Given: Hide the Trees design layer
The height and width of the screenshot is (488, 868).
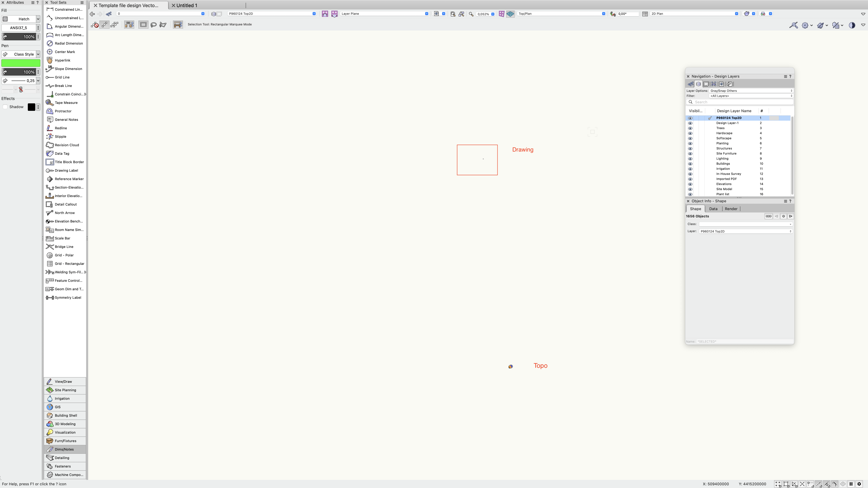Looking at the screenshot, I should tap(690, 128).
